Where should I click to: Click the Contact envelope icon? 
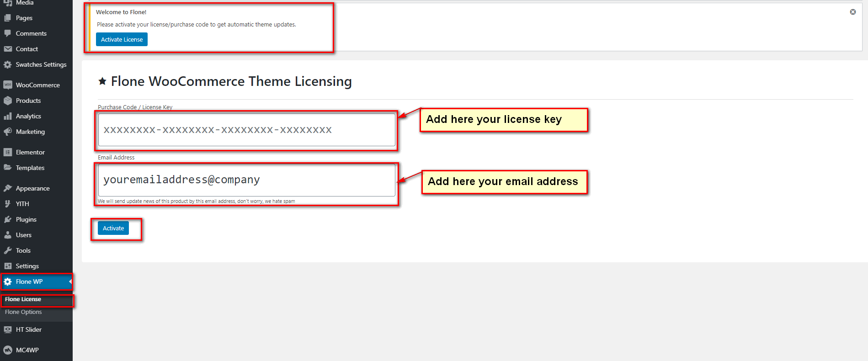point(8,49)
